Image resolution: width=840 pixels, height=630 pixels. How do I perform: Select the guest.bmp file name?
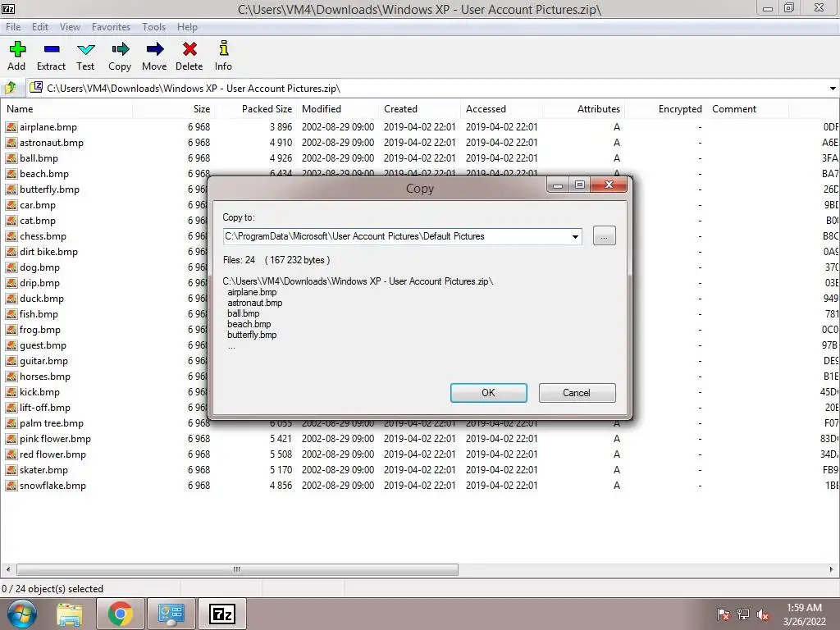(x=43, y=345)
